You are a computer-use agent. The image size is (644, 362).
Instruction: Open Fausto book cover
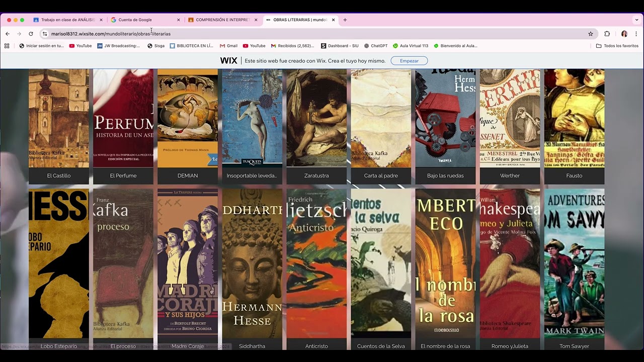tap(574, 118)
